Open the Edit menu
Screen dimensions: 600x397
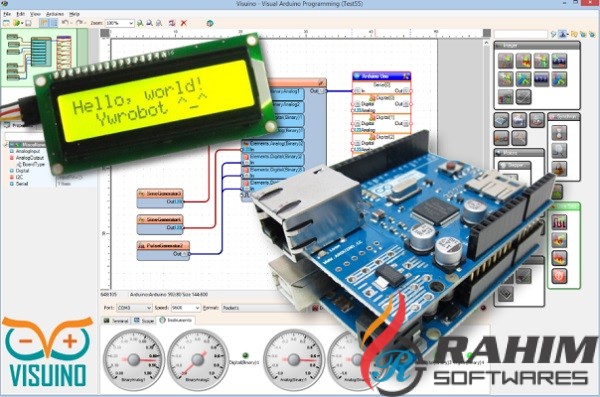pyautogui.click(x=20, y=14)
